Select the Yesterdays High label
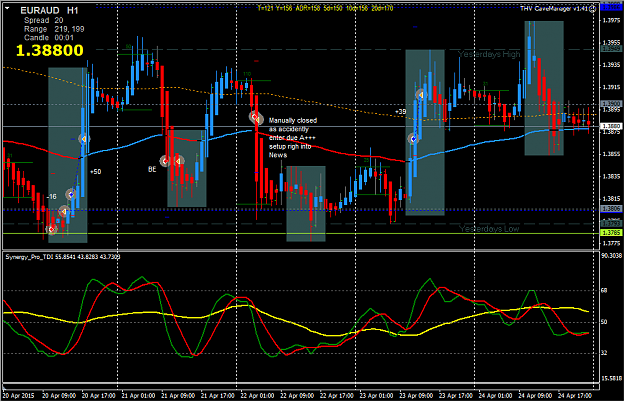This screenshot has height=402, width=625. [489, 54]
